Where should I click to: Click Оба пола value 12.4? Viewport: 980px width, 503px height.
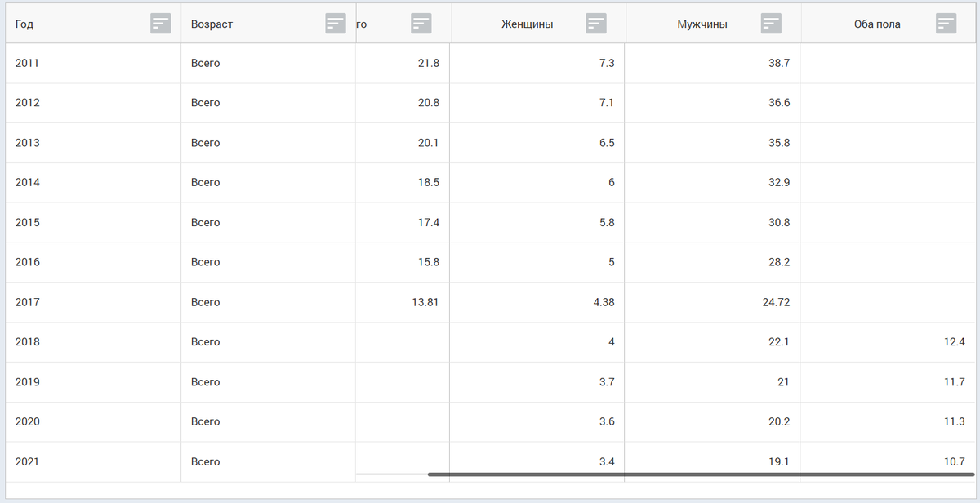[x=954, y=342]
